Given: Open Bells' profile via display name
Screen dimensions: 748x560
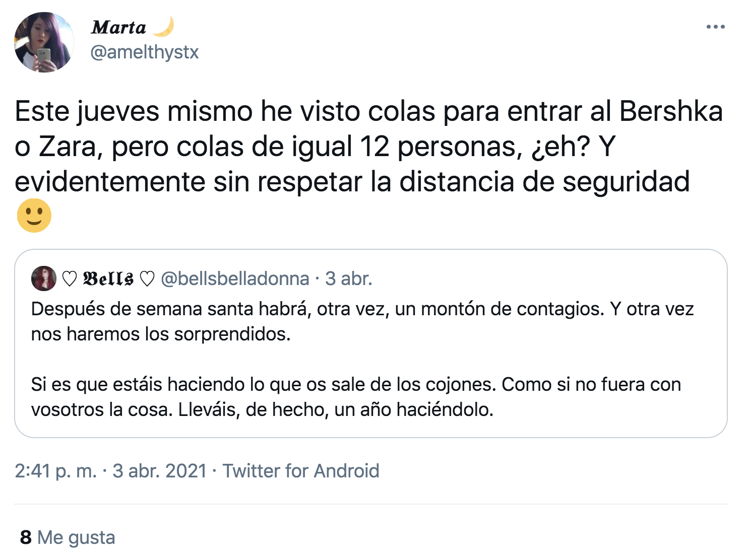Looking at the screenshot, I should (x=108, y=278).
